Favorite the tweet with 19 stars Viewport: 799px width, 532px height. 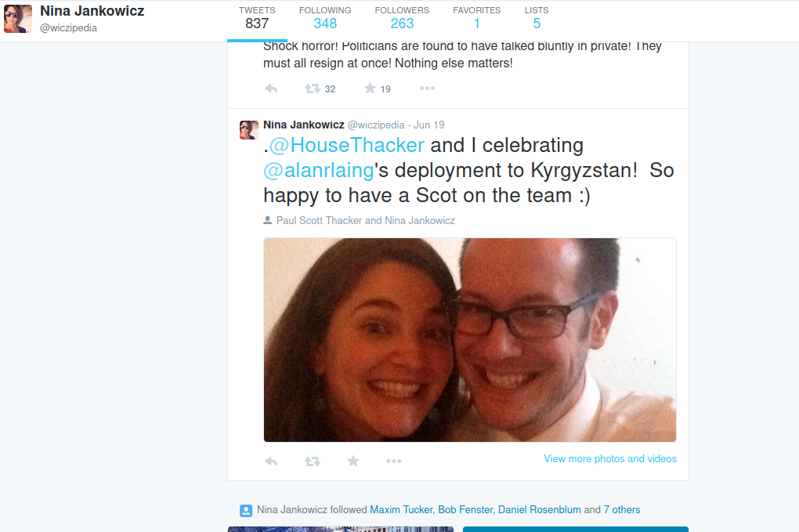[x=370, y=89]
